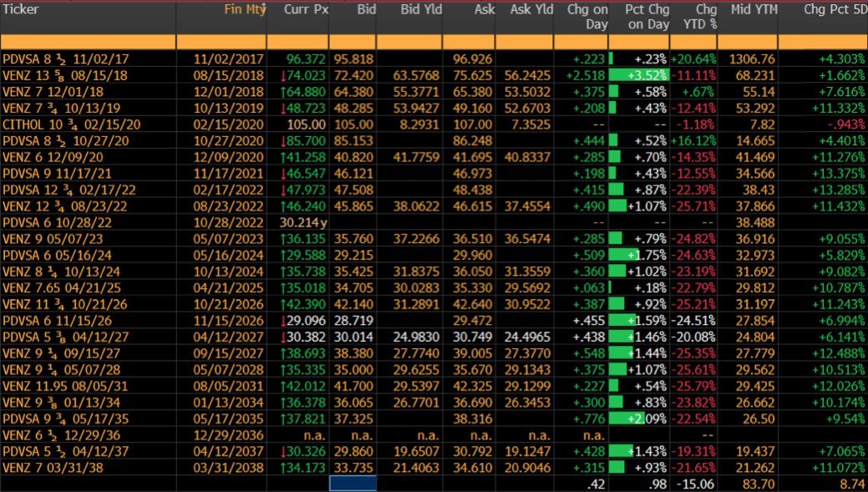Click the Curr Px column header
Screen dimensions: 868x492
(x=306, y=9)
